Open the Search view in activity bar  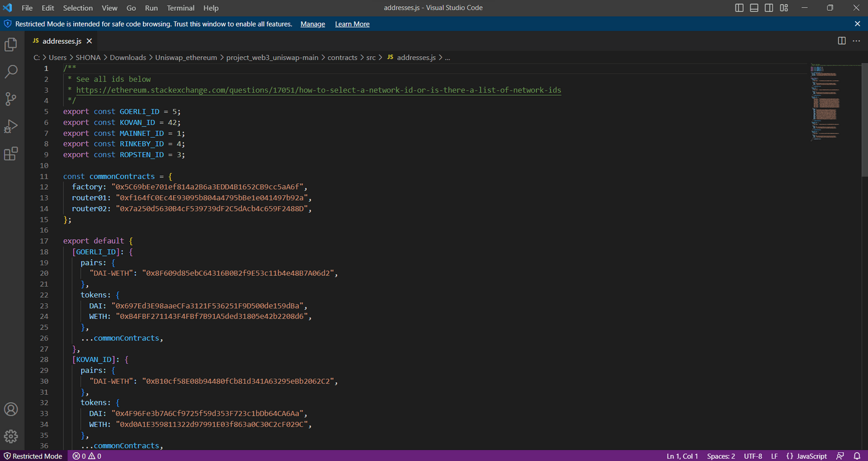click(x=11, y=71)
